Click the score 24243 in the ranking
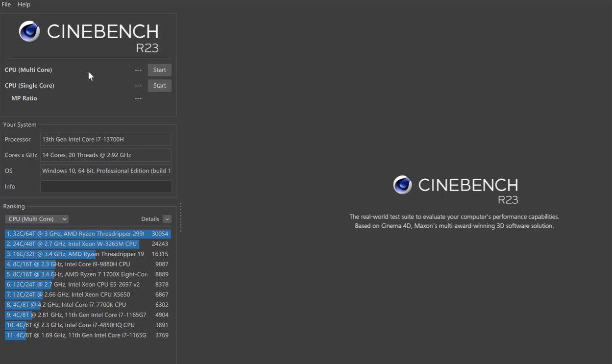Image resolution: width=612 pixels, height=364 pixels. click(x=160, y=244)
